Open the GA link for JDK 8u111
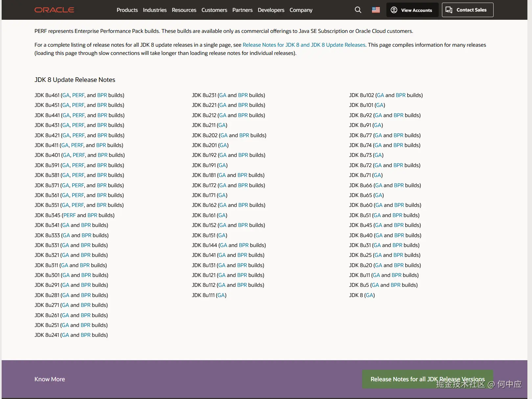The height and width of the screenshot is (399, 532). click(x=221, y=295)
